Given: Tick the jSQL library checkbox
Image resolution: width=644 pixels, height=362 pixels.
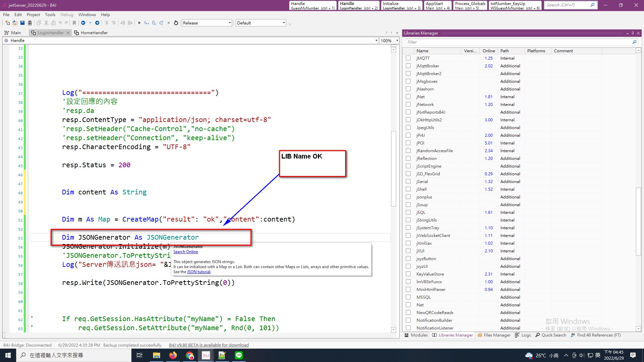Looking at the screenshot, I should click(x=408, y=212).
